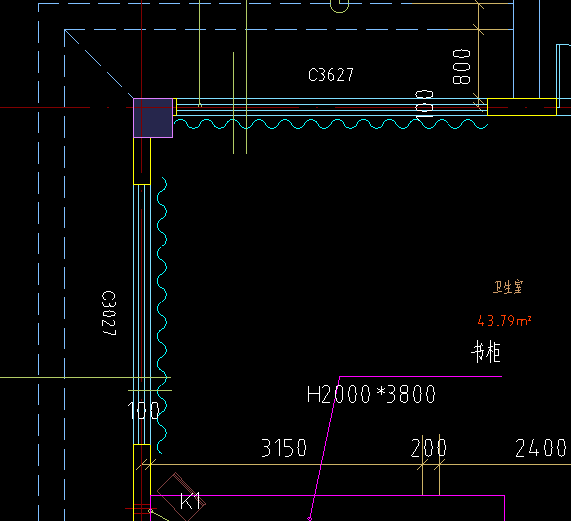
Task: Select the K1 label text
Action: (x=190, y=501)
